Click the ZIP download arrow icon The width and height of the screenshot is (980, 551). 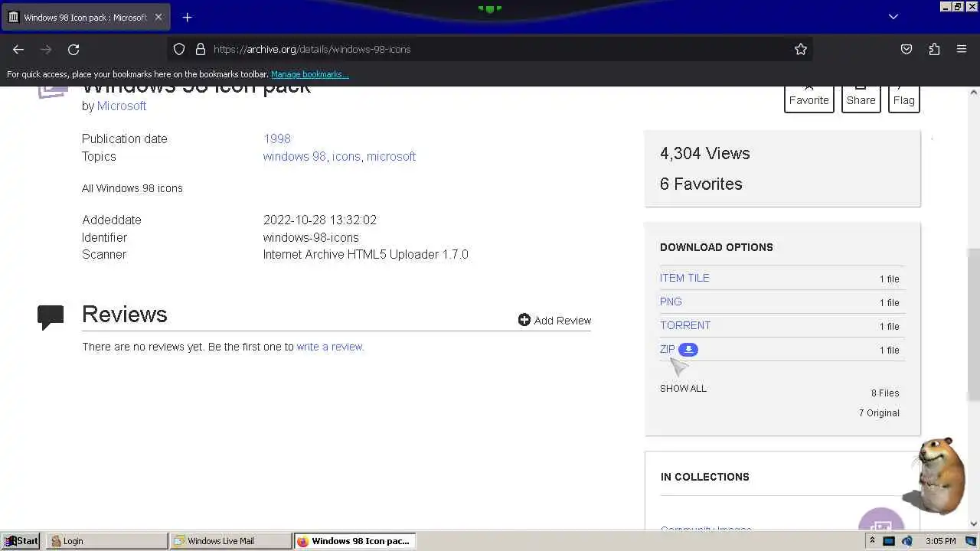[x=688, y=350]
